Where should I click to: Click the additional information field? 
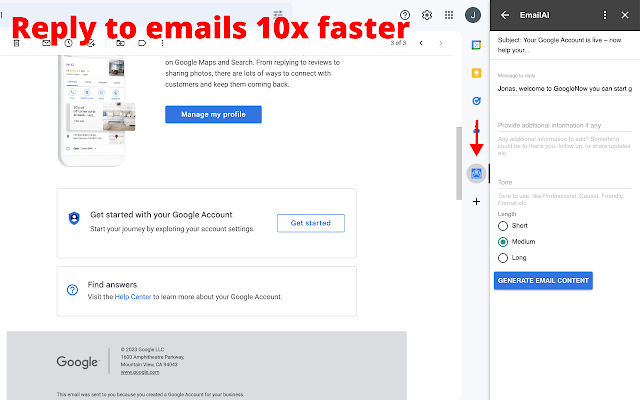click(x=564, y=125)
